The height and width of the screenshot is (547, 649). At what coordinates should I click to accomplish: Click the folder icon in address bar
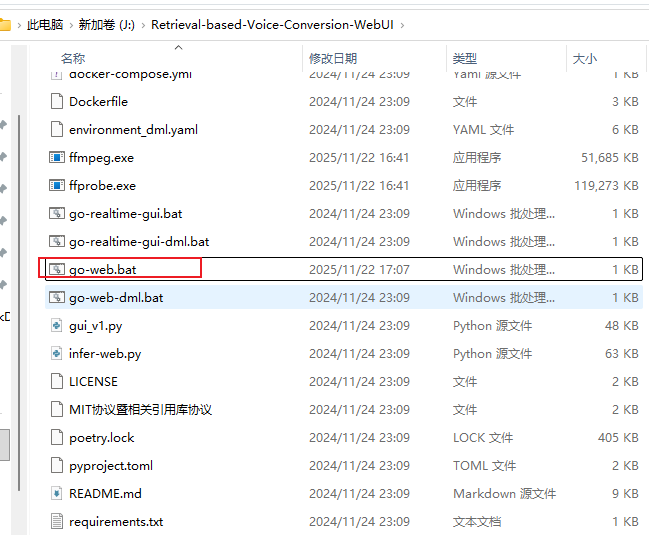(5, 25)
